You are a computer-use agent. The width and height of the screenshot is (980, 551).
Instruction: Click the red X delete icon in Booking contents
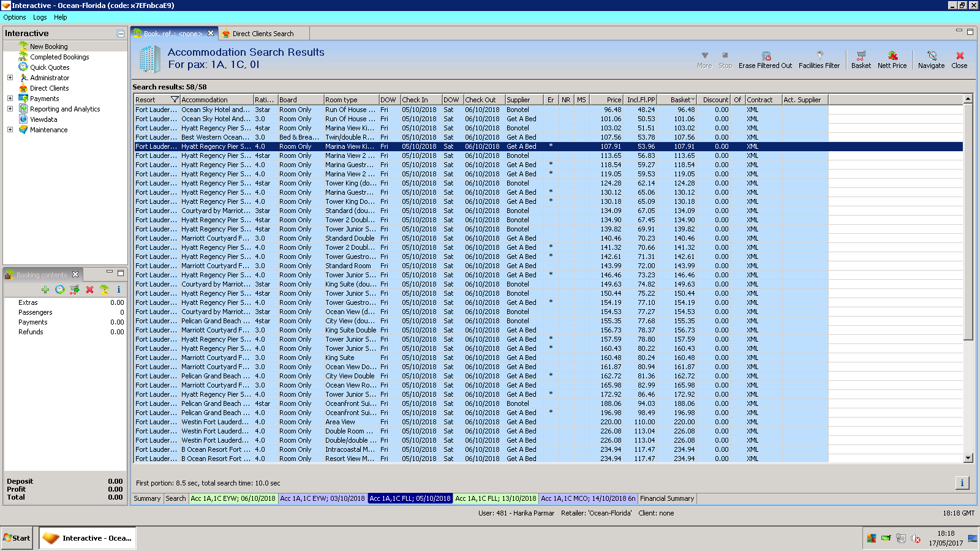click(89, 290)
